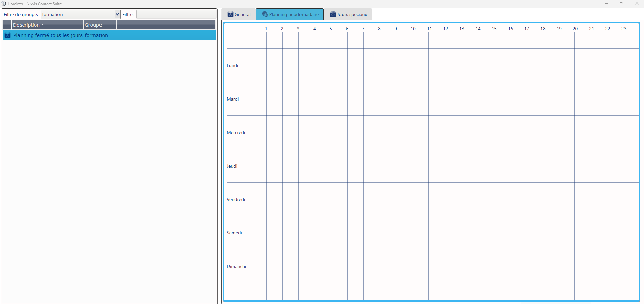This screenshot has height=304, width=644.
Task: Click the Mercredi row label
Action: pyautogui.click(x=236, y=132)
